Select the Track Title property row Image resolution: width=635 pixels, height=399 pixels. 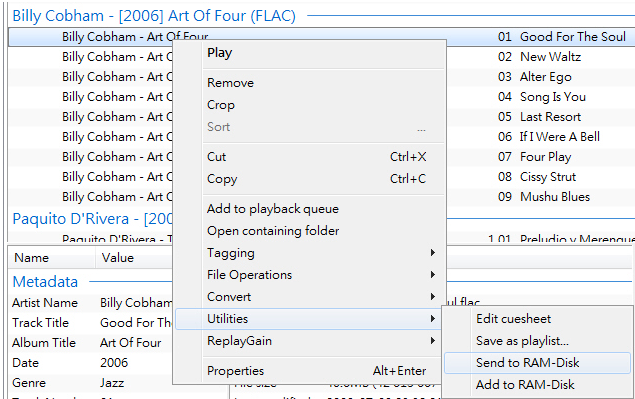click(91, 322)
